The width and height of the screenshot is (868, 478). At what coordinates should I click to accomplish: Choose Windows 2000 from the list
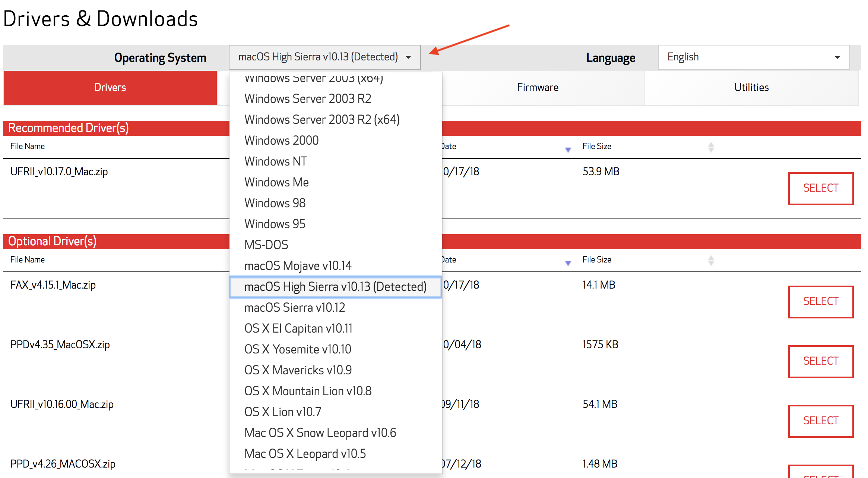point(335,141)
